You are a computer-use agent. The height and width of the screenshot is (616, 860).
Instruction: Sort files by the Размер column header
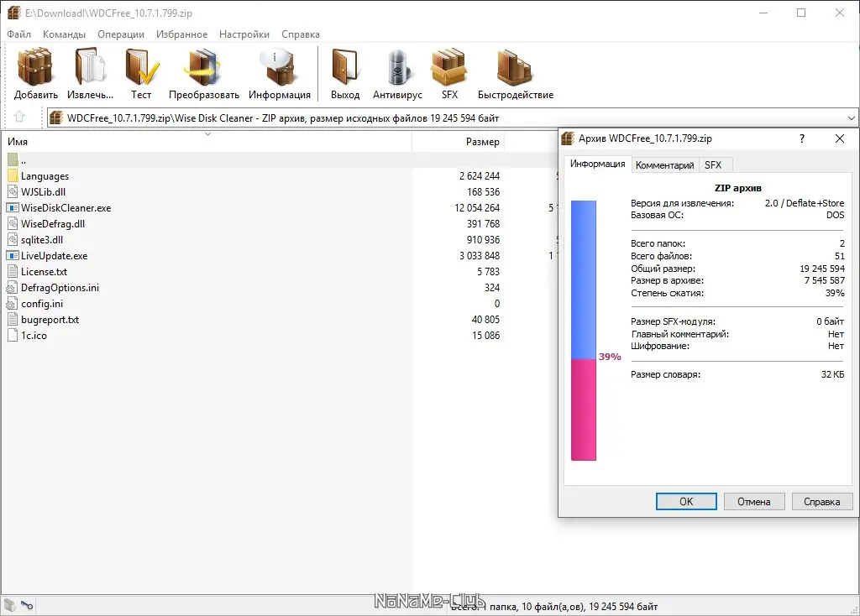point(458,141)
